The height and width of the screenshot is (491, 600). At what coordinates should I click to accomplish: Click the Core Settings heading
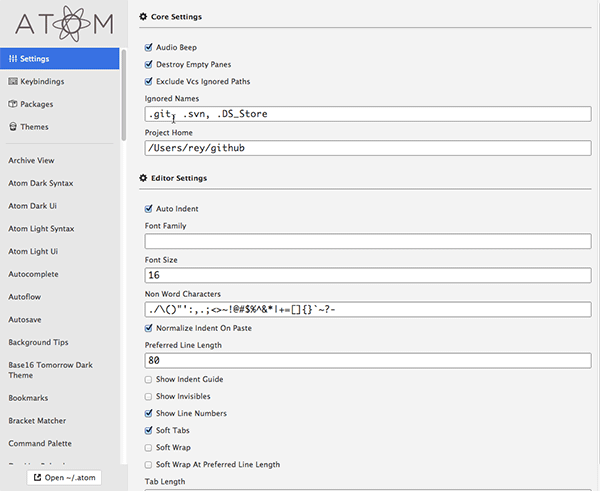[176, 16]
